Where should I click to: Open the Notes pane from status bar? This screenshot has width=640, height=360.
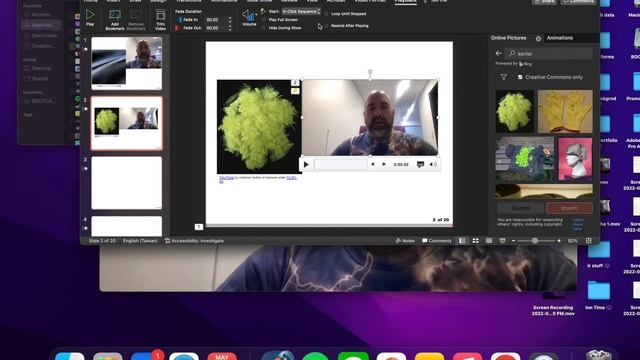405,241
